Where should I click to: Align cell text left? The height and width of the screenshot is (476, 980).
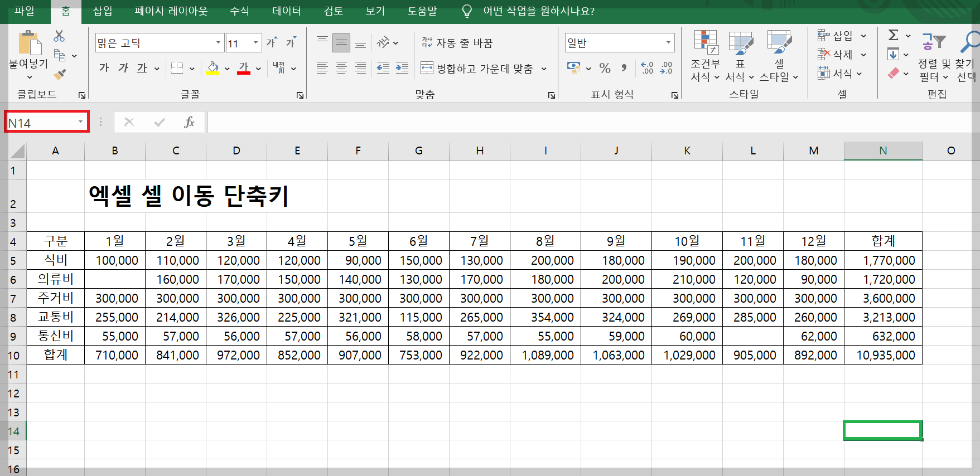(x=322, y=68)
